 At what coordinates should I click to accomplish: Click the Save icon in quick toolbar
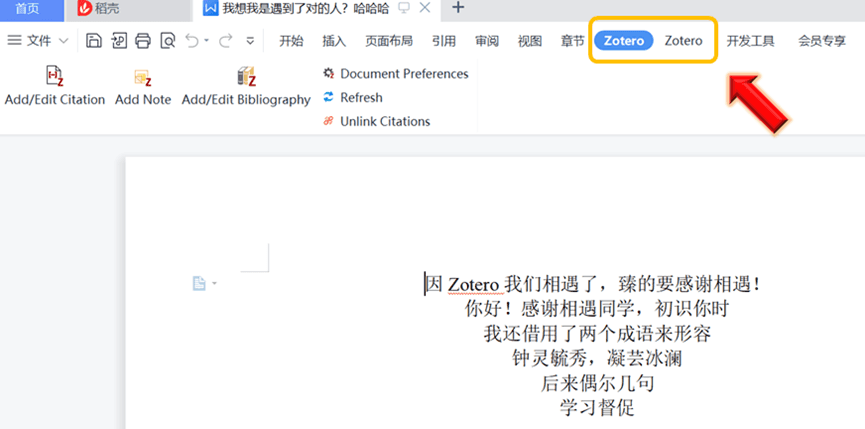94,41
